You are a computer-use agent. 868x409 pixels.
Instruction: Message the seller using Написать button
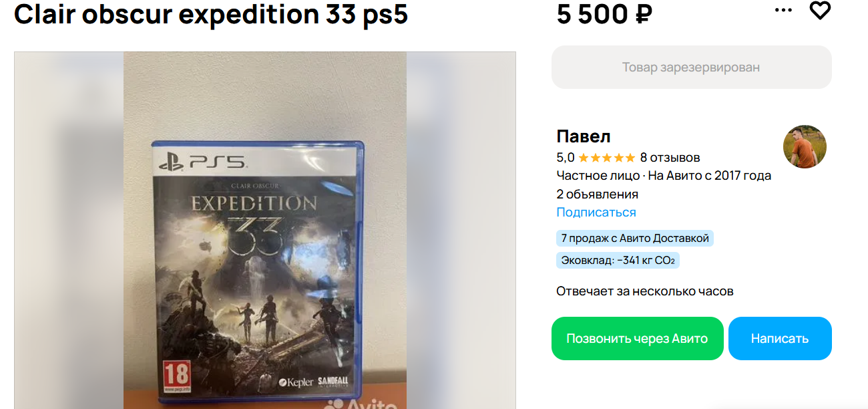780,338
